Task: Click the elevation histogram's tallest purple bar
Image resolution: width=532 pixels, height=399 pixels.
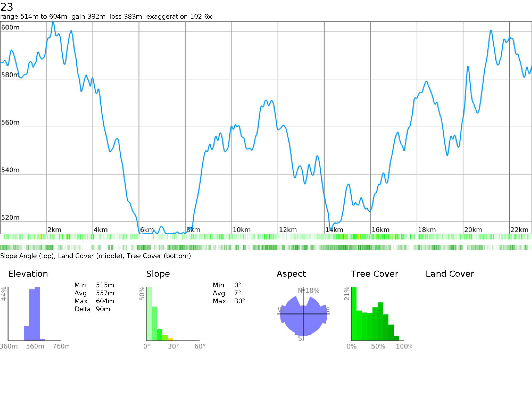Action: (37, 314)
